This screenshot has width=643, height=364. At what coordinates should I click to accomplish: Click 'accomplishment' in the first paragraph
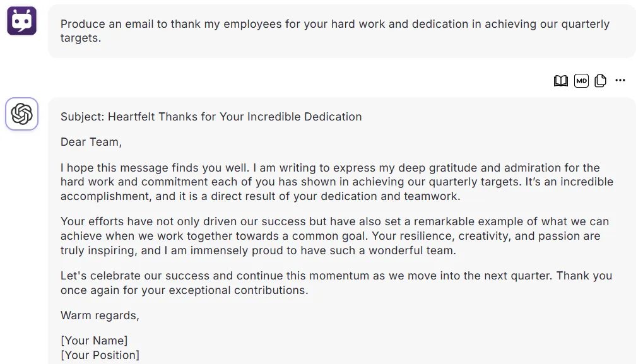(x=106, y=196)
